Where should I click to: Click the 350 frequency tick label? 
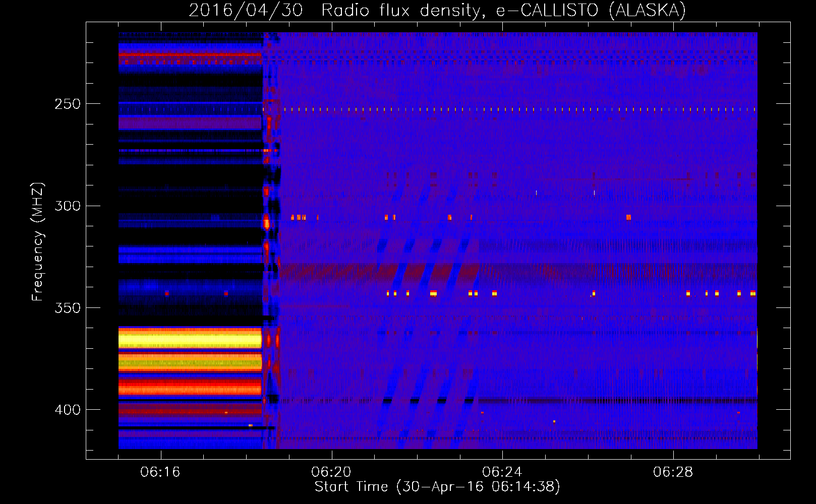point(68,307)
